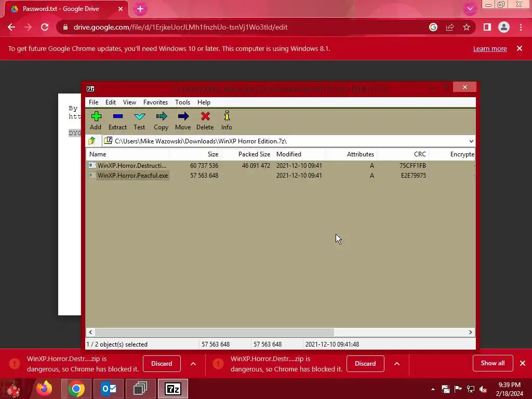Open the tab search dropdown
The image size is (532, 399).
tap(470, 9)
